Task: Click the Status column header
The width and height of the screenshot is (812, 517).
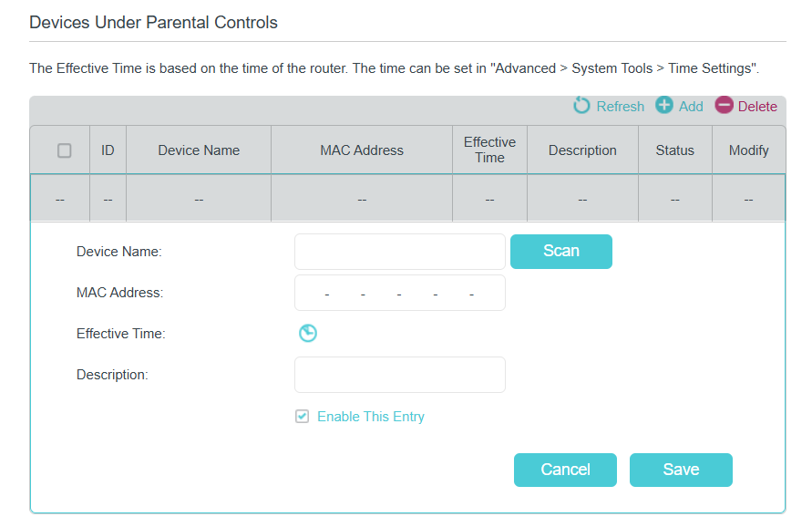Action: click(674, 150)
